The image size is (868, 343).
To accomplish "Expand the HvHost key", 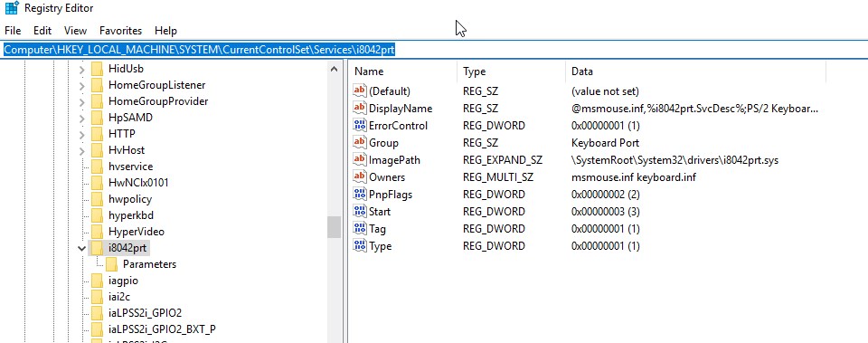I will click(x=82, y=150).
